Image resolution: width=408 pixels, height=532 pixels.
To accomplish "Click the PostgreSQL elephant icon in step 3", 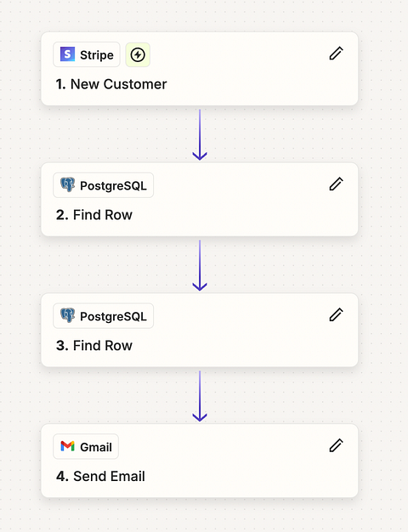I will coord(67,315).
